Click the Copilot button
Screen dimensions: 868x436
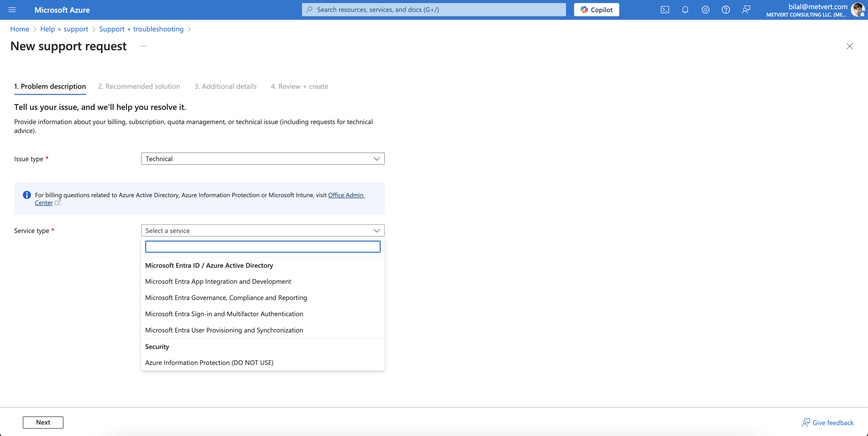coord(596,10)
